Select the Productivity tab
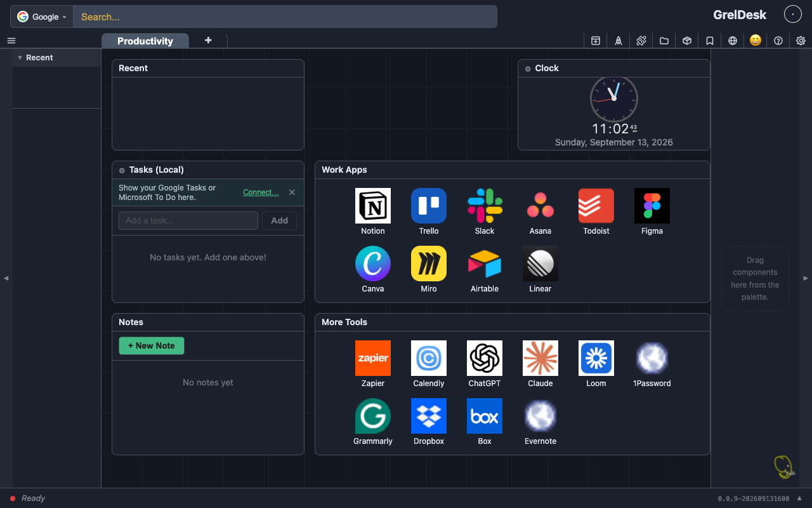The image size is (812, 508). pyautogui.click(x=145, y=41)
